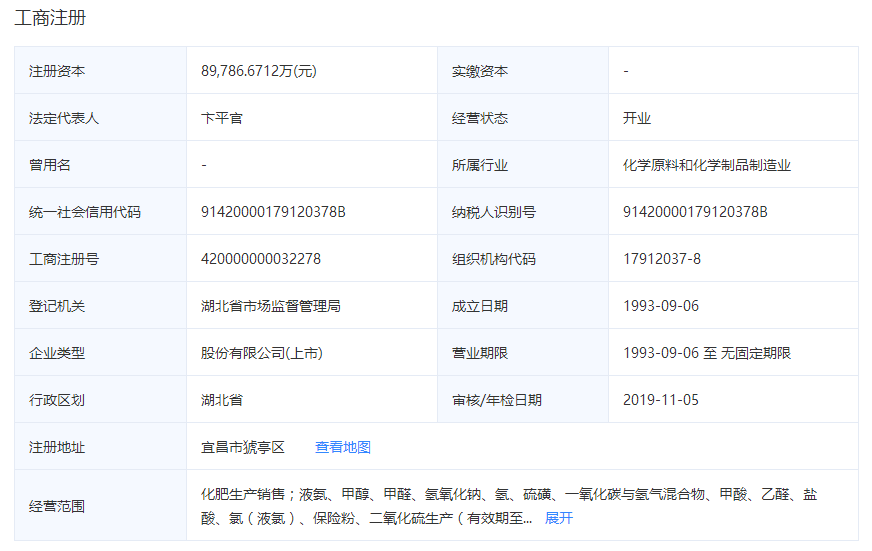Expand the 经营范围 text with 展开
872x551 pixels.
point(559,517)
